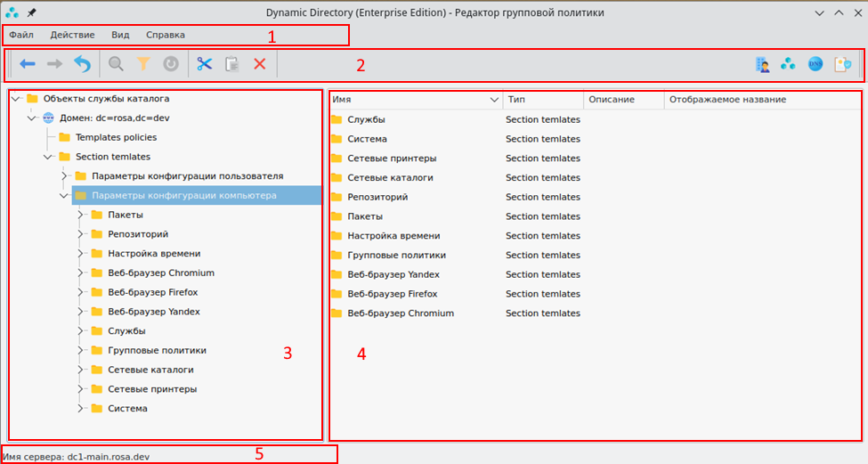Viewport: 868px width, 464px height.
Task: Collapse the Section temlates tree node
Action: (48, 157)
